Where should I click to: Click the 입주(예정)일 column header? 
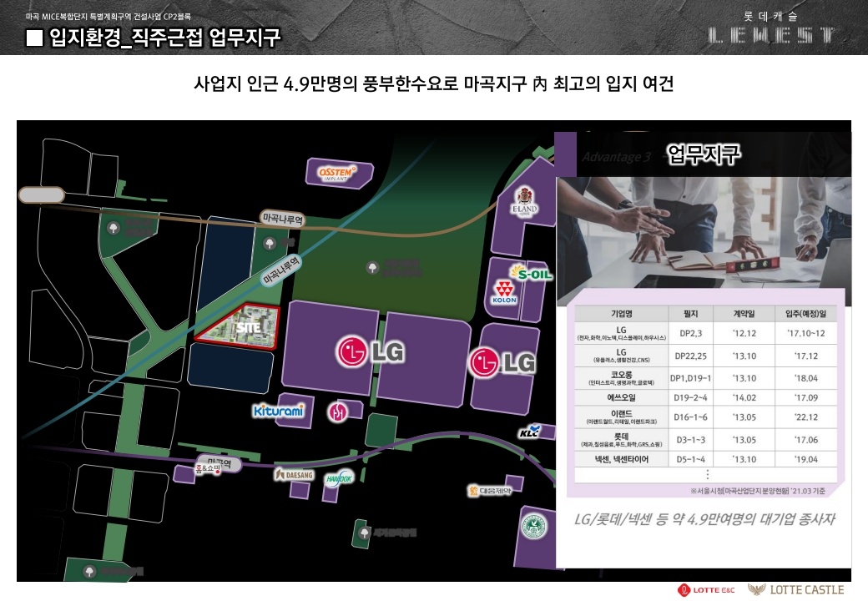805,314
